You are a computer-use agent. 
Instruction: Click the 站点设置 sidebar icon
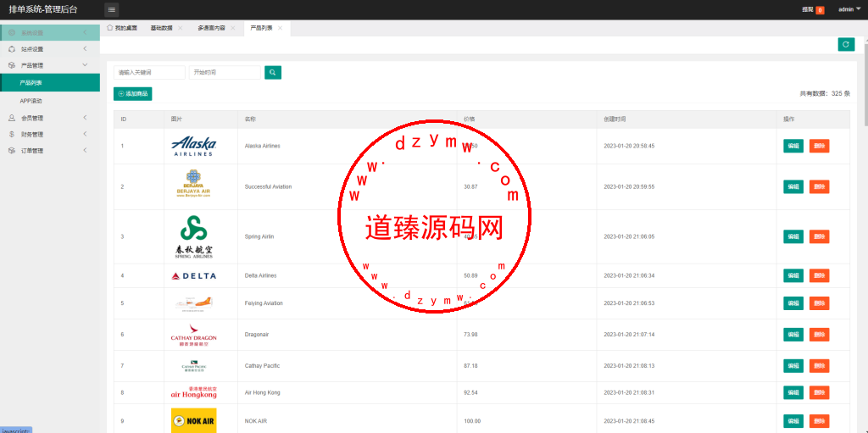coord(12,49)
